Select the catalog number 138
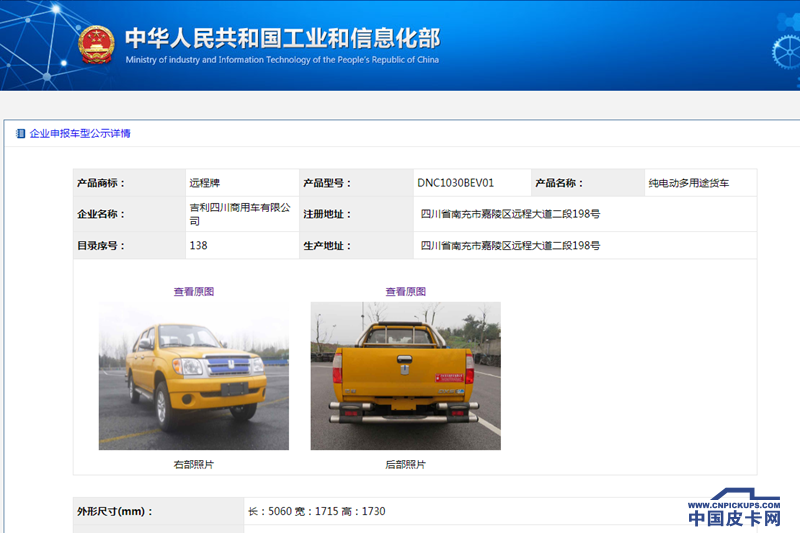 (198, 246)
